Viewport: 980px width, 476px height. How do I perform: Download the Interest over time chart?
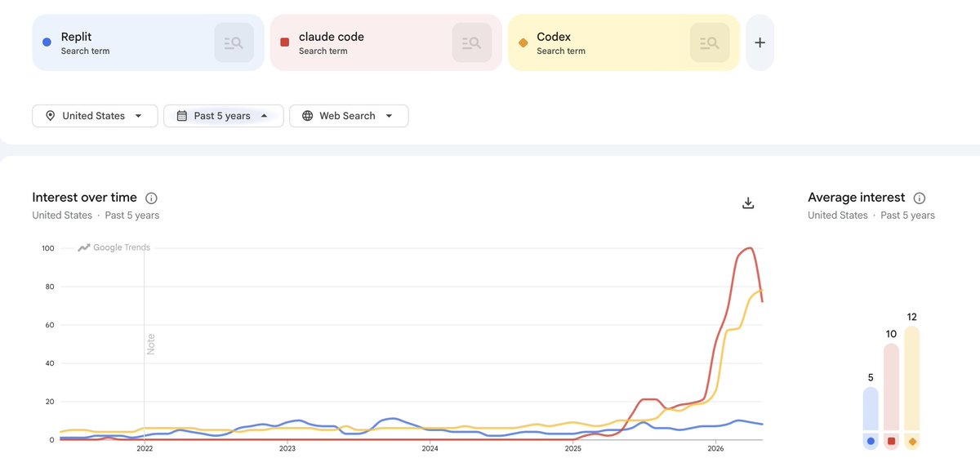pyautogui.click(x=748, y=202)
